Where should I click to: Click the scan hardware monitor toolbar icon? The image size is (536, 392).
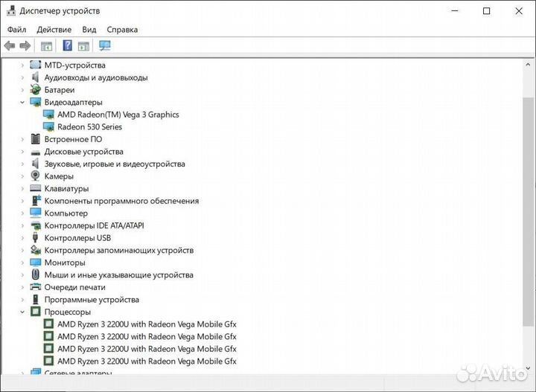[x=104, y=45]
